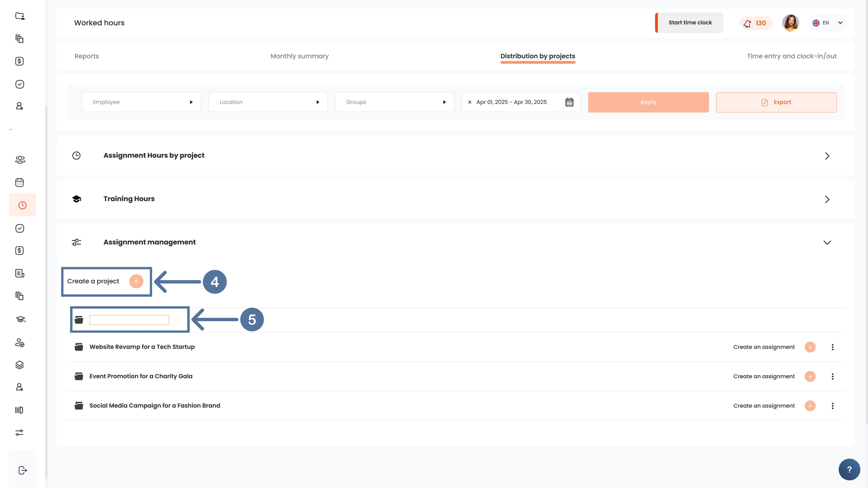Open the help question mark button

[849, 470]
